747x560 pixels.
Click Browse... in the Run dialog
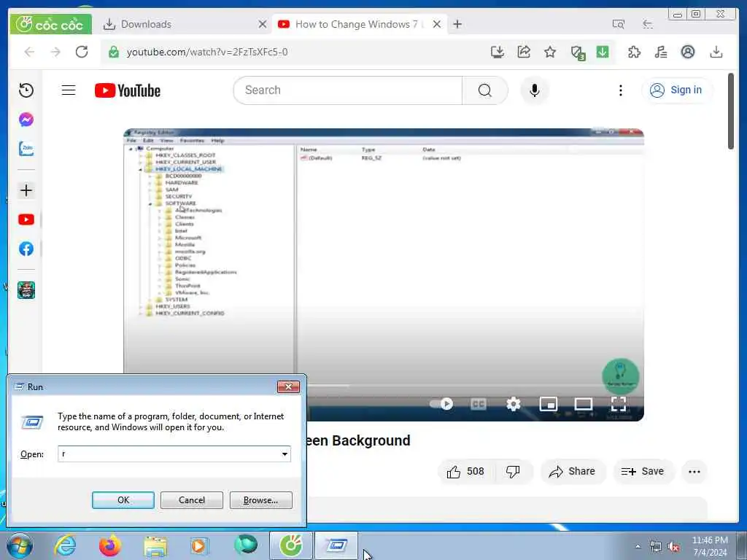click(x=260, y=500)
